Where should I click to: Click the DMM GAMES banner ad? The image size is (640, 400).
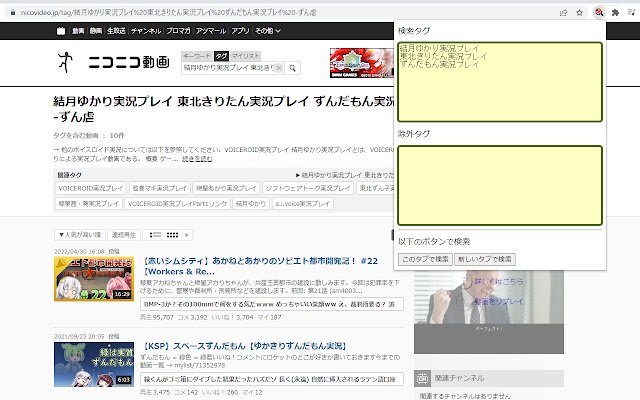click(362, 63)
